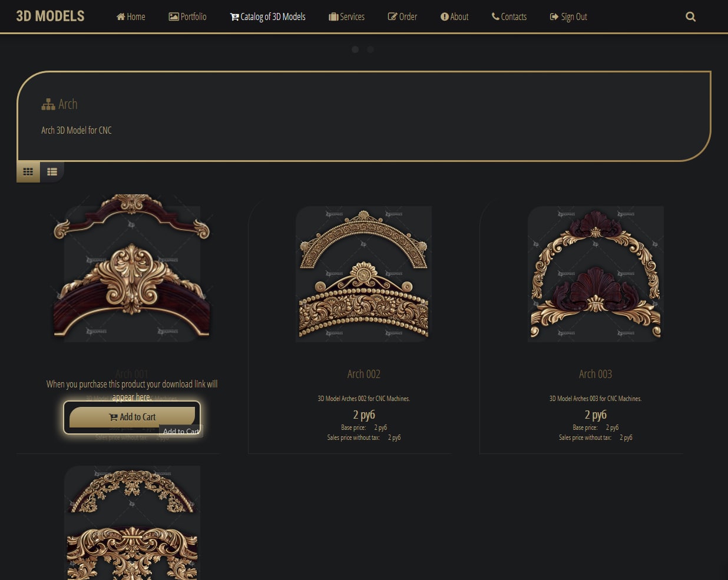728x580 pixels.
Task: Open the Portfolio page
Action: tap(187, 17)
